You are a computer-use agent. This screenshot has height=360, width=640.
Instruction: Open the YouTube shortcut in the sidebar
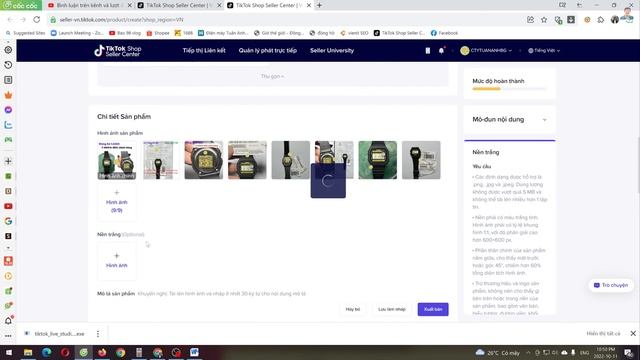point(8,206)
